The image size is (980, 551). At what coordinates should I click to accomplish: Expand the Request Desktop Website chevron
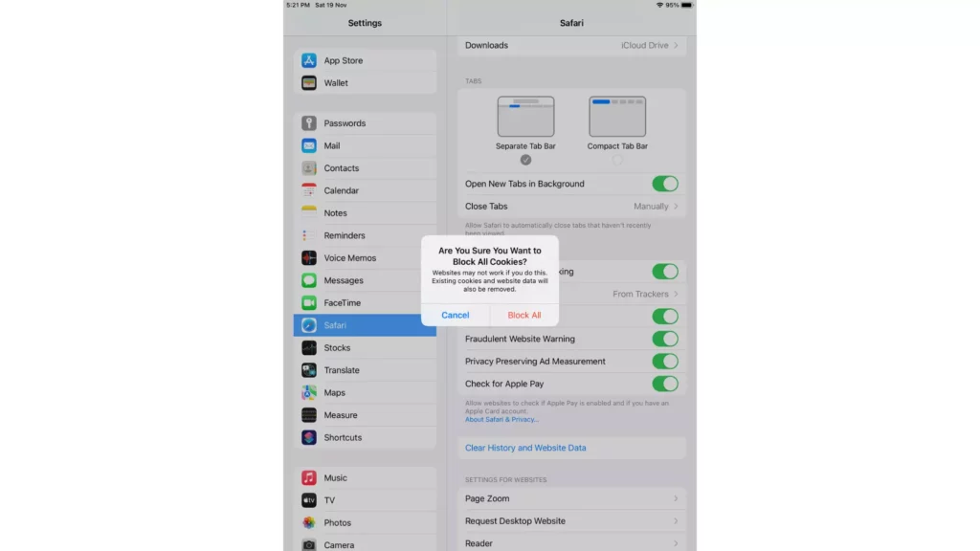(676, 521)
